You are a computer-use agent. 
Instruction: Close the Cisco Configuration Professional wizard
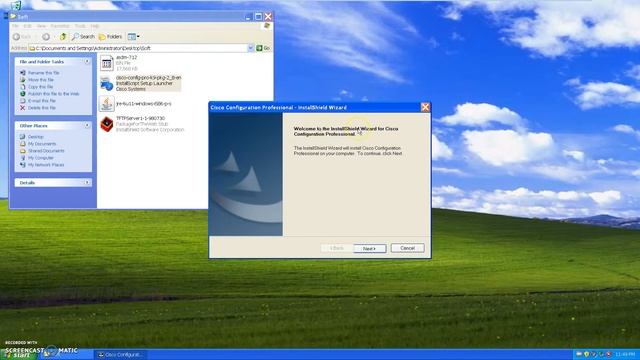tap(425, 107)
